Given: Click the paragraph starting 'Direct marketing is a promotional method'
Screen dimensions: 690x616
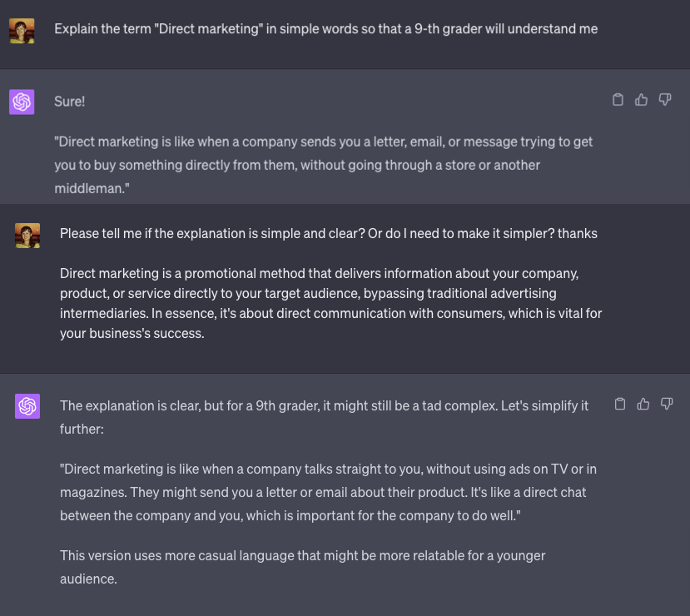Looking at the screenshot, I should click(330, 303).
